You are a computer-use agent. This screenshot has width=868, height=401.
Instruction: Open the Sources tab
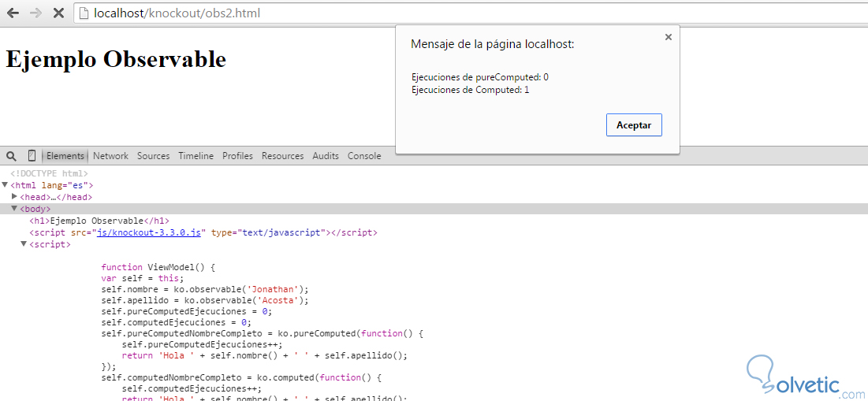[x=154, y=156]
